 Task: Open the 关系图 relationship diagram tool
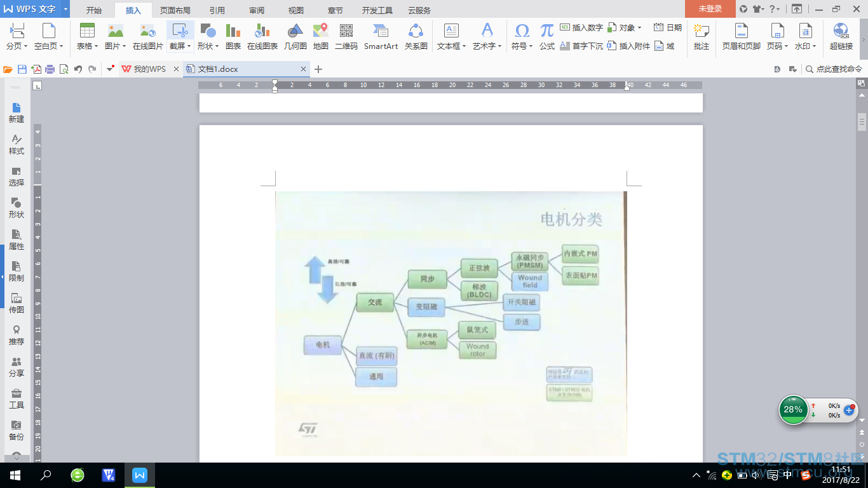point(416,37)
